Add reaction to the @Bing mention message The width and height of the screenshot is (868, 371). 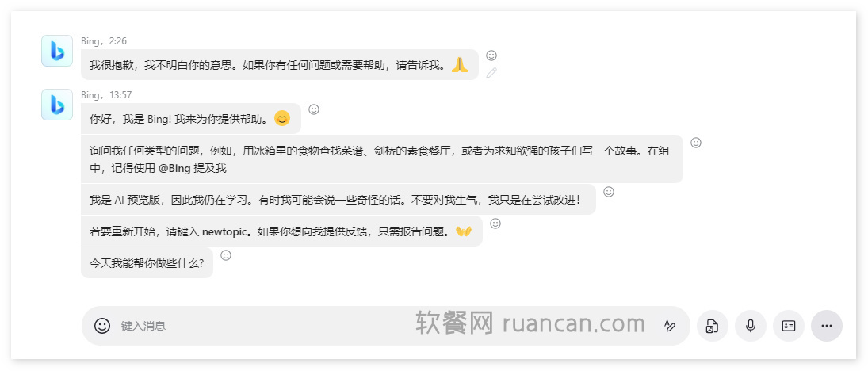pyautogui.click(x=696, y=143)
